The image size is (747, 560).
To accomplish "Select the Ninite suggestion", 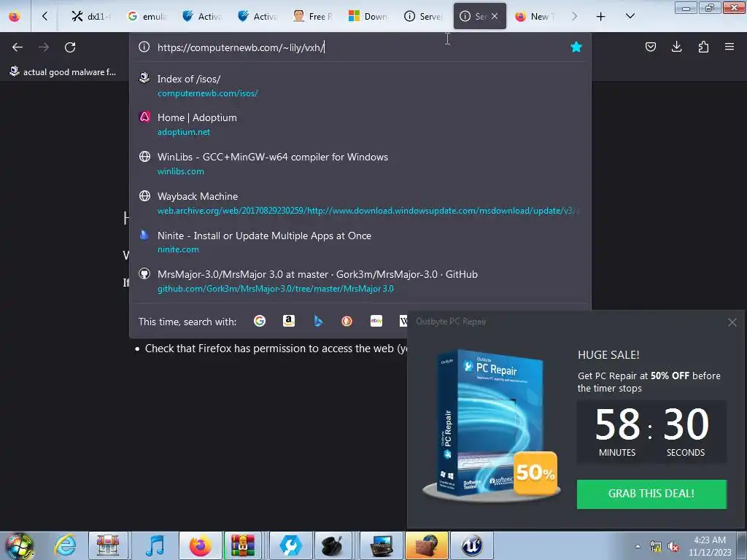I will pyautogui.click(x=360, y=242).
